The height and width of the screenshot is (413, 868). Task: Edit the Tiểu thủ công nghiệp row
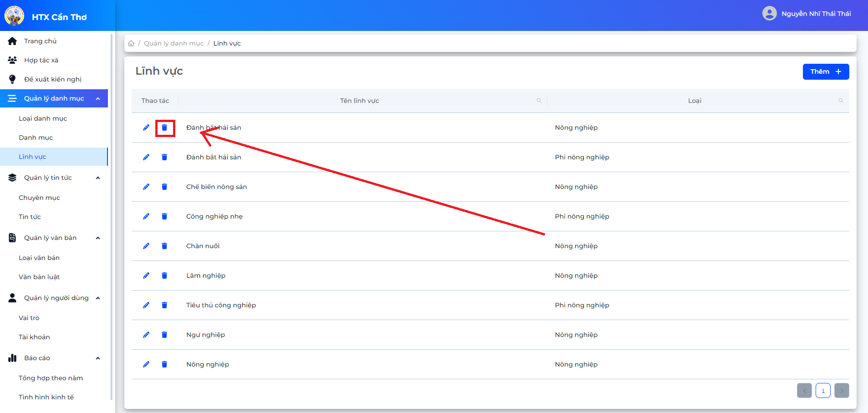(x=146, y=305)
